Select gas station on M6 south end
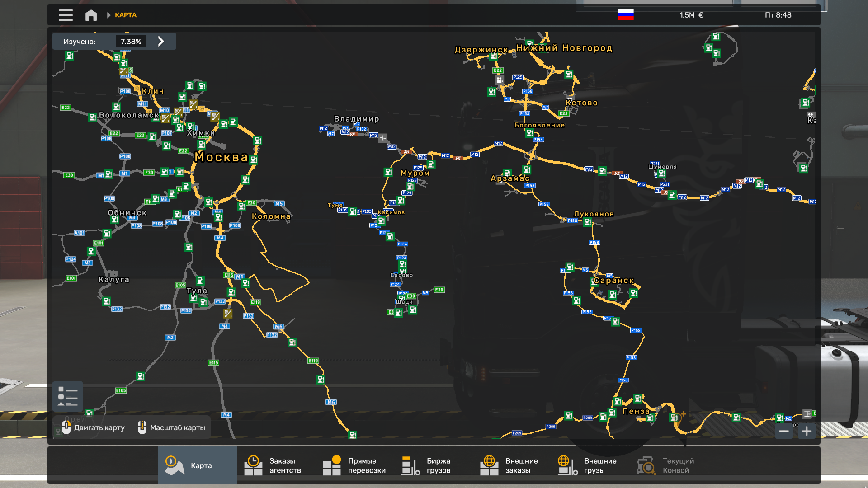 (353, 435)
